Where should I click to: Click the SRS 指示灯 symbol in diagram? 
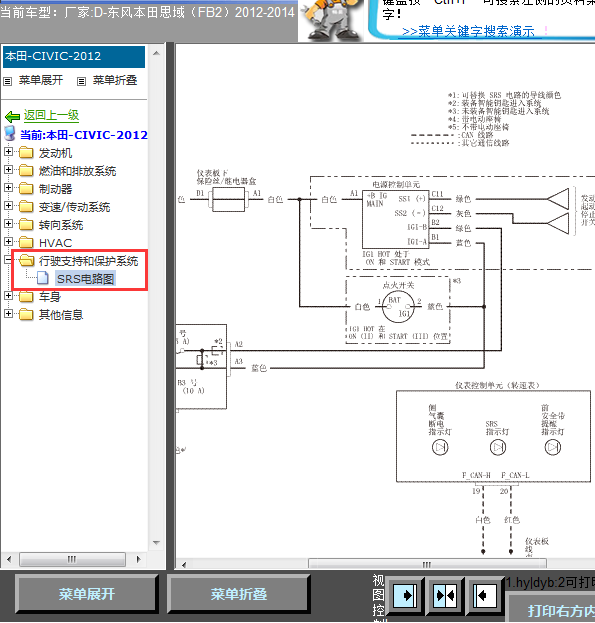498,447
